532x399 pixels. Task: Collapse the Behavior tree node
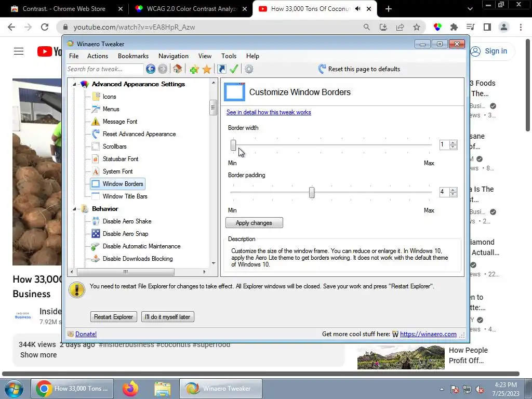tap(74, 209)
